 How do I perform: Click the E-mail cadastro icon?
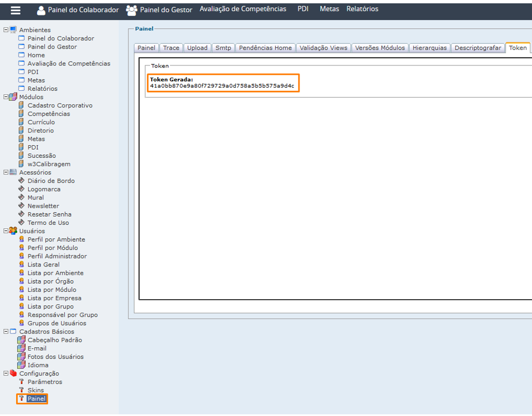22,348
